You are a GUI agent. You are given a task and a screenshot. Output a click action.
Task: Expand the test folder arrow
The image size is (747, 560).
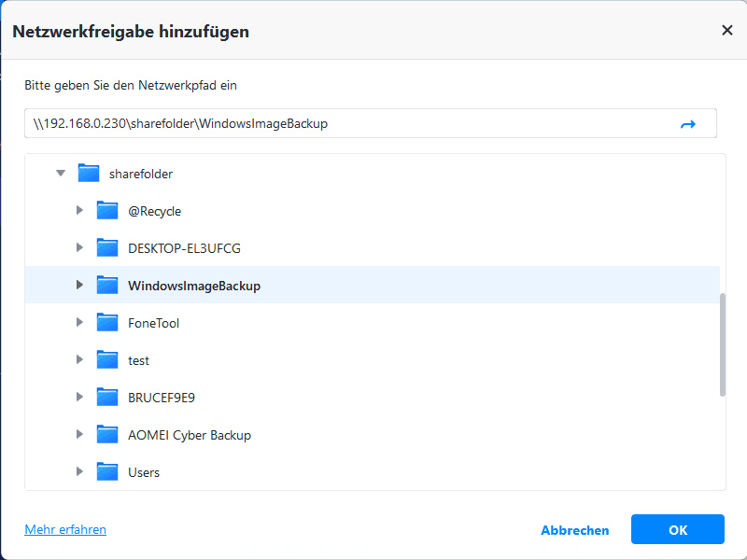tap(80, 360)
